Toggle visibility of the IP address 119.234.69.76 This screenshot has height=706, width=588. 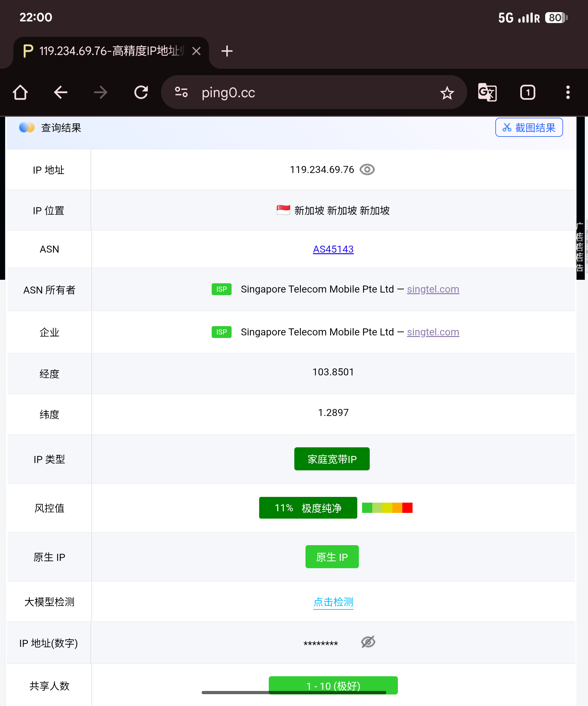[367, 170]
